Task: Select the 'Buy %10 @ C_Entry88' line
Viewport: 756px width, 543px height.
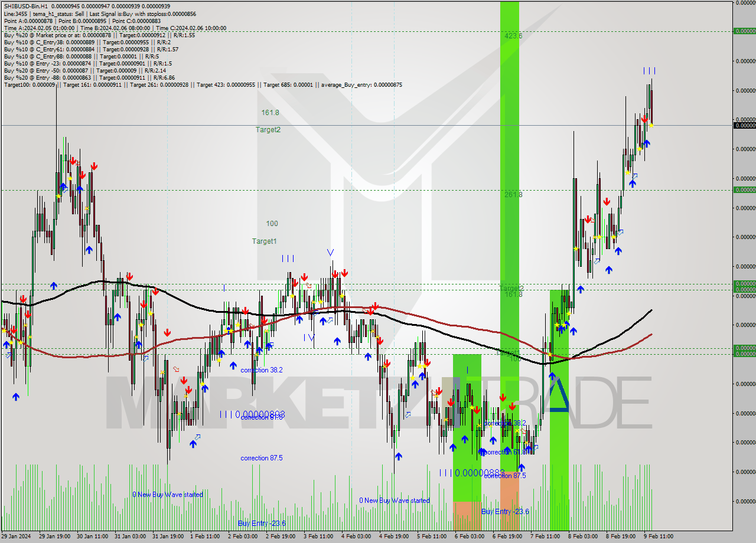Action: click(x=82, y=56)
